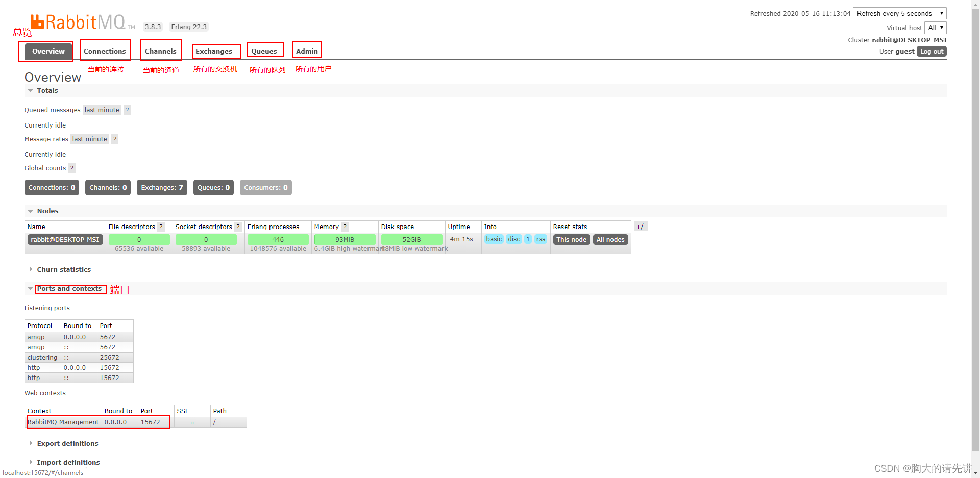Click the page vertical scrollbar

975,230
